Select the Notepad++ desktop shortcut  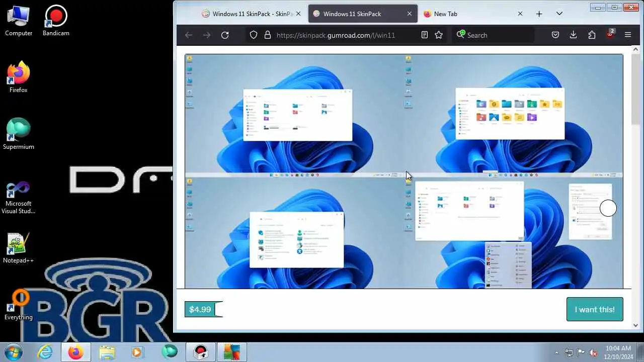click(x=18, y=248)
